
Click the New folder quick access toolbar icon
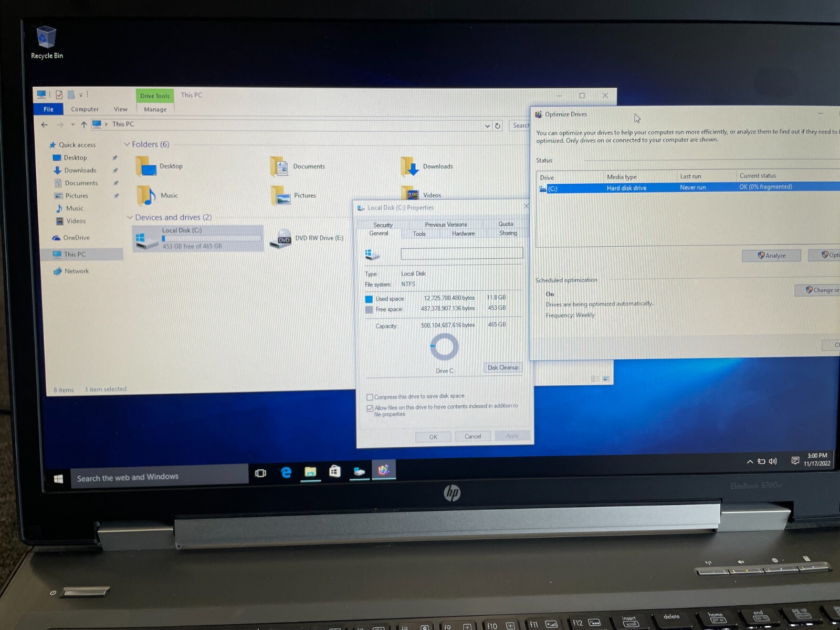(71, 95)
